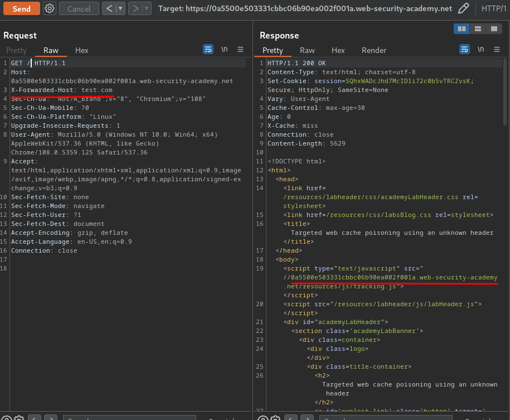Click the 'Sec-Fetch-Dest: document' header
Image resolution: width=510 pixels, height=420 pixels.
(x=58, y=224)
